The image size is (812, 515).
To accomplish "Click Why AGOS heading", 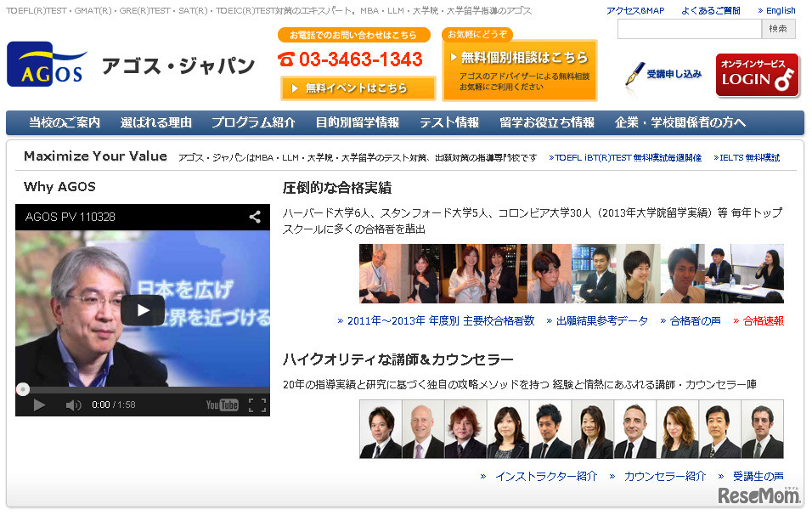I will coord(59,186).
